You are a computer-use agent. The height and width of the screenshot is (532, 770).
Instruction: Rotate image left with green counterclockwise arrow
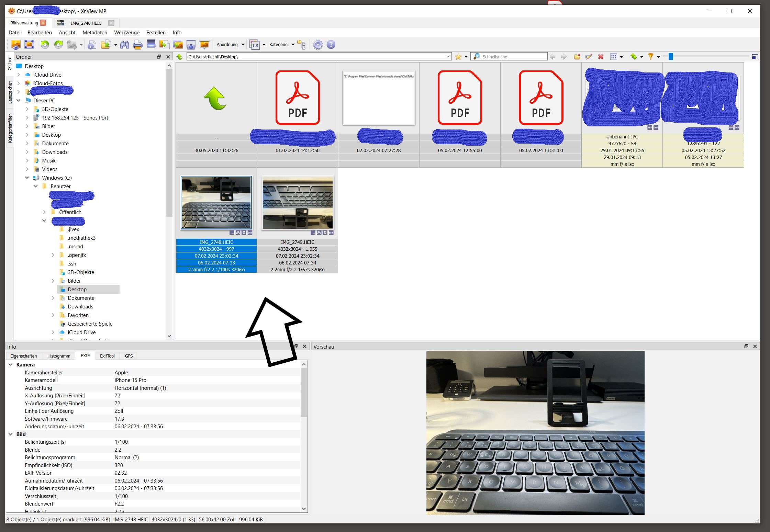tap(45, 45)
